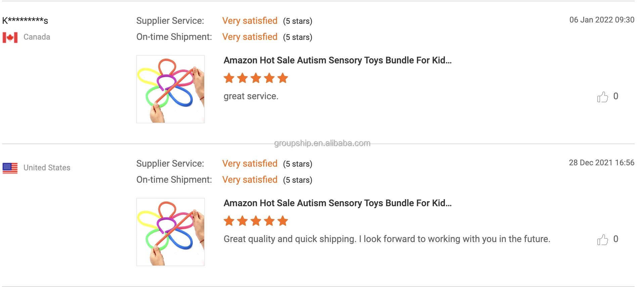Click the thumbs-up icon on the Canada review
Image resolution: width=644 pixels, height=287 pixels.
pyautogui.click(x=602, y=97)
